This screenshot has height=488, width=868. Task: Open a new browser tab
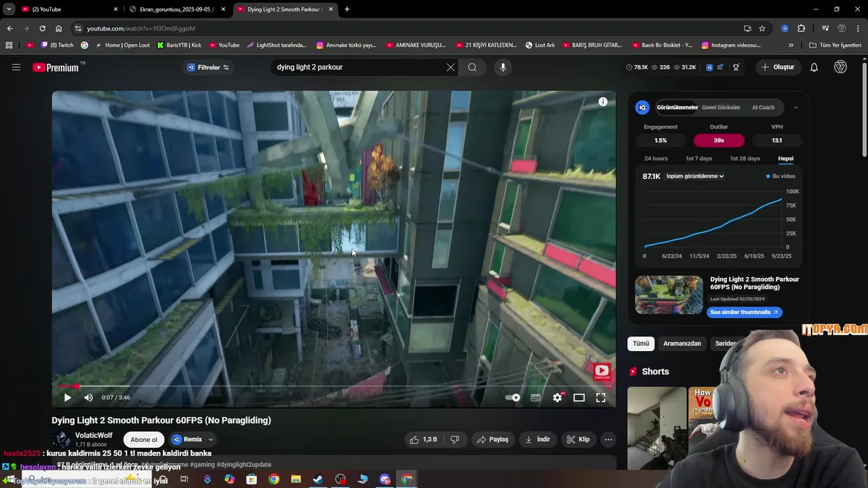[347, 9]
